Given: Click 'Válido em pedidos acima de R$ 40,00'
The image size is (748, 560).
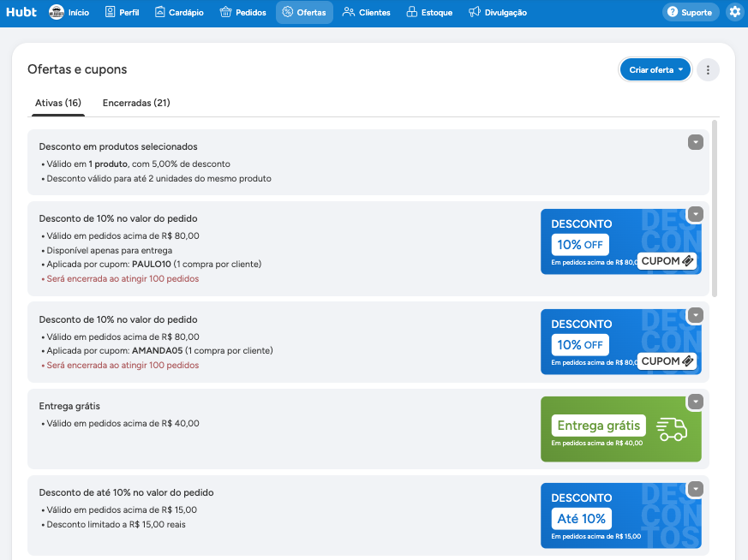Looking at the screenshot, I should [123, 423].
